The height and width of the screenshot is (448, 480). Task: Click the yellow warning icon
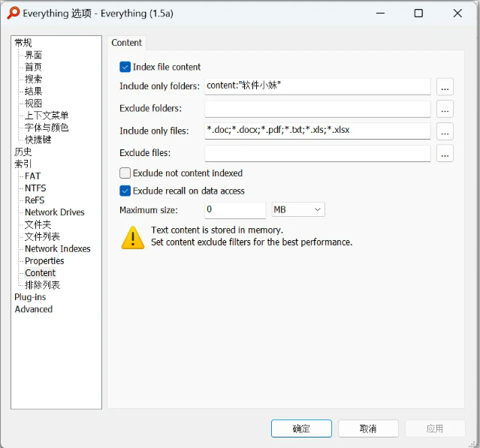click(133, 237)
